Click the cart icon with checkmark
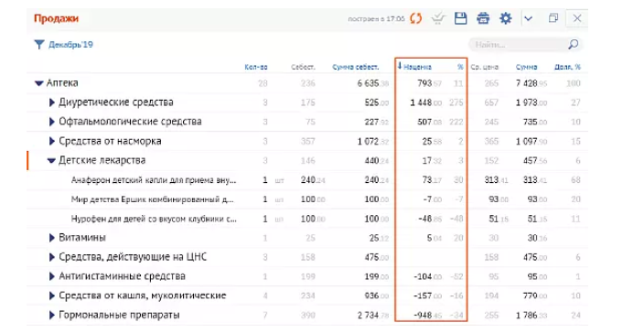 [x=438, y=18]
